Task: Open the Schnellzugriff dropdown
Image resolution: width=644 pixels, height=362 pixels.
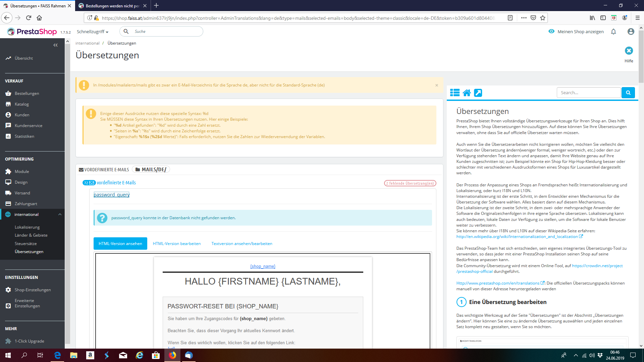Action: point(93,32)
